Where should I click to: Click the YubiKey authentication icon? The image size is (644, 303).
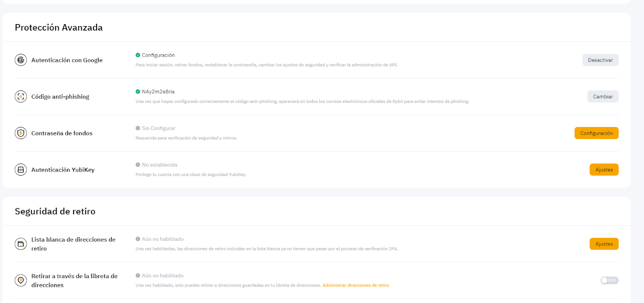21,170
